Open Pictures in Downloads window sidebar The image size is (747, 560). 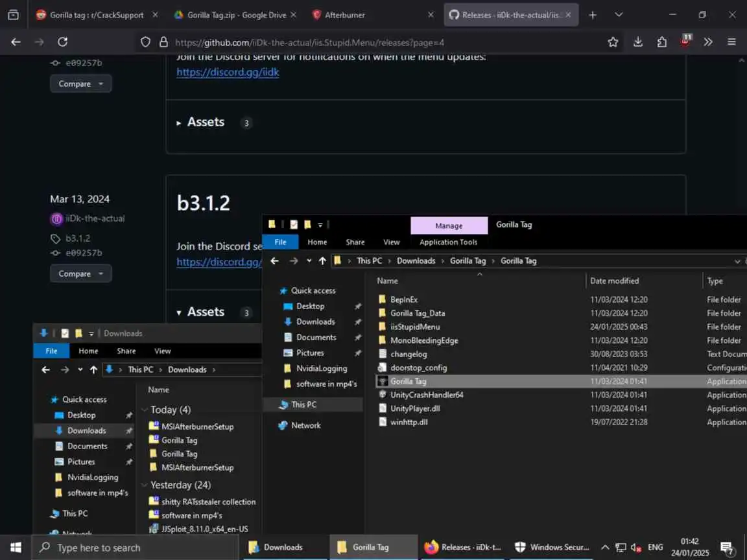(x=81, y=462)
